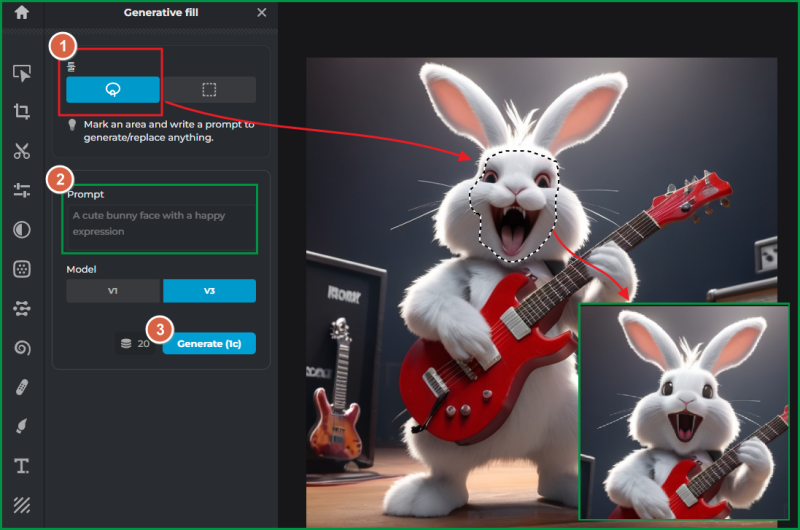Select model V3

point(209,291)
